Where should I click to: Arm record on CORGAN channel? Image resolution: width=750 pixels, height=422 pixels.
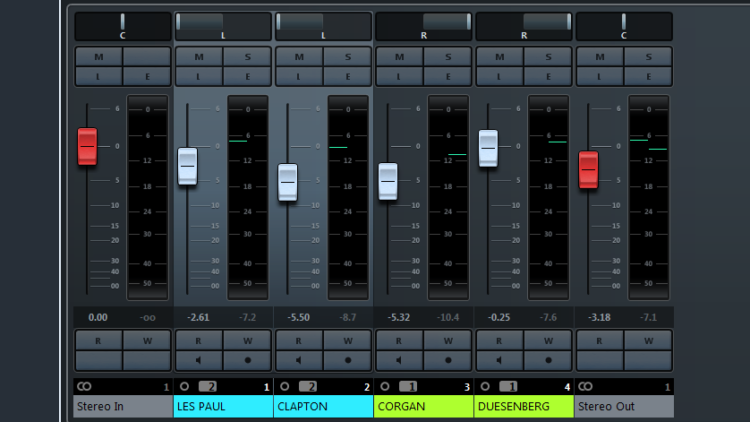[448, 360]
